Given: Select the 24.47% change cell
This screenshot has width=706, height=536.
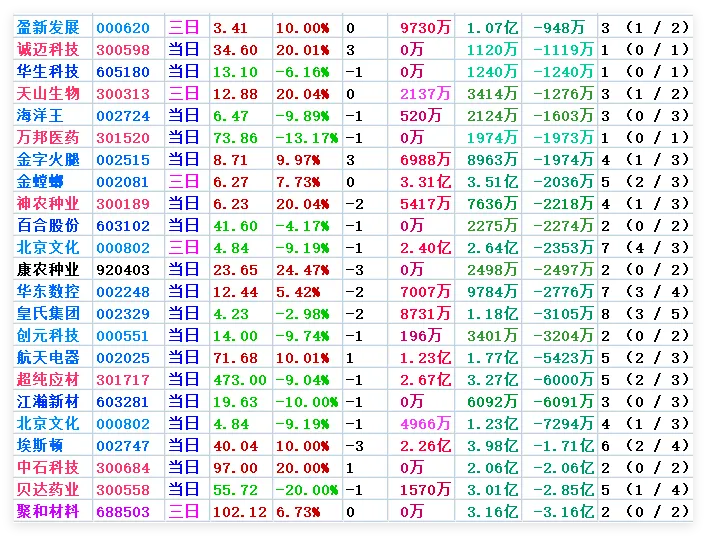Looking at the screenshot, I should click(302, 270).
